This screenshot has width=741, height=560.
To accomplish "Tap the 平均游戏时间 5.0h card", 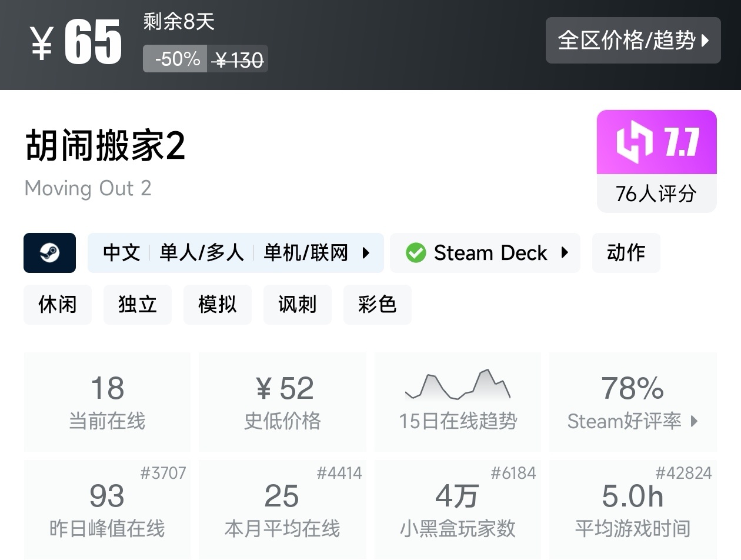I will click(633, 509).
